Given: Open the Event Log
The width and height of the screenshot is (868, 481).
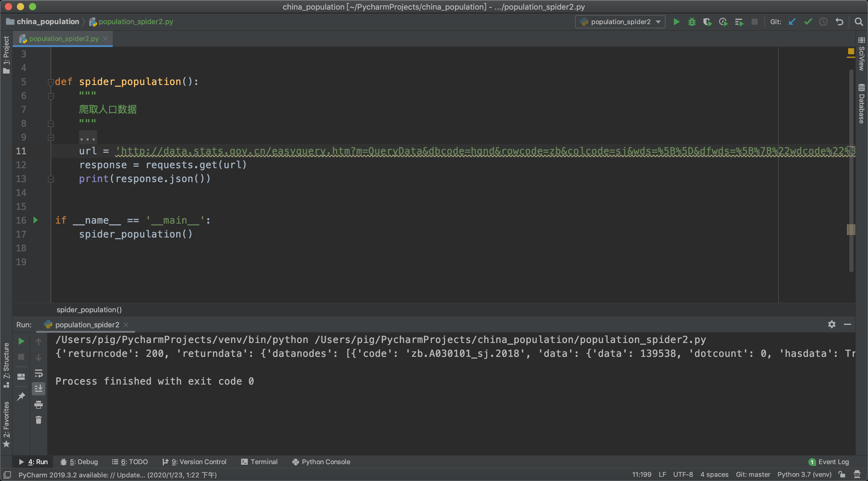Looking at the screenshot, I should (829, 462).
